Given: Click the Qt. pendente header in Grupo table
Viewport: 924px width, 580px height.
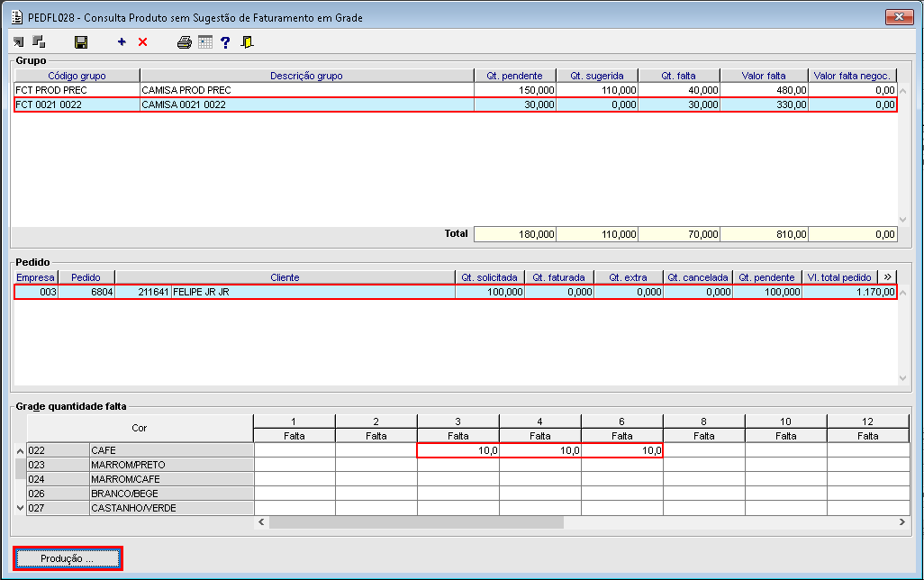Looking at the screenshot, I should [x=514, y=76].
